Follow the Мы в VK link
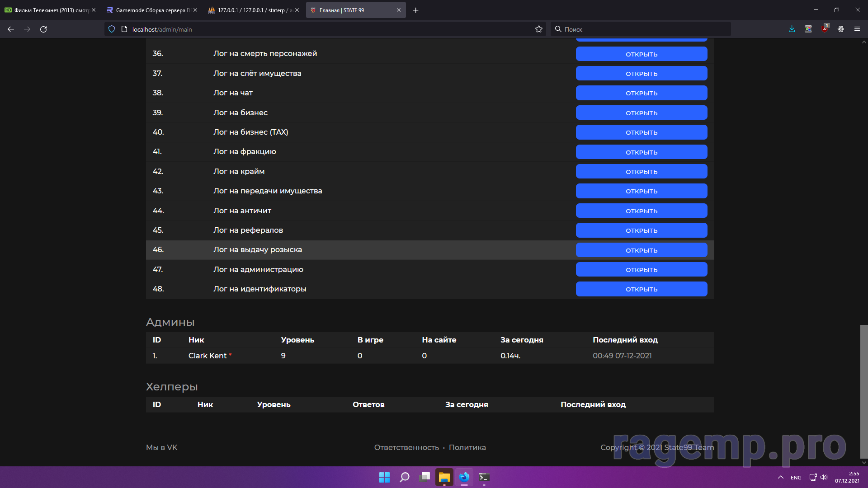 point(161,447)
